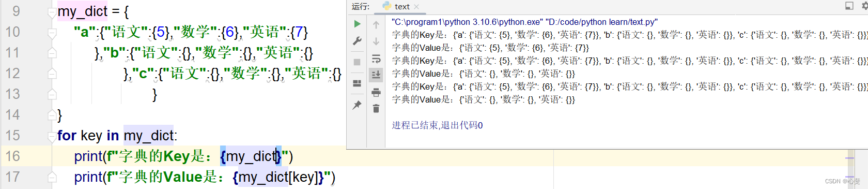868x189 pixels.
Task: Toggle fold marker at line 12
Action: click(x=52, y=74)
